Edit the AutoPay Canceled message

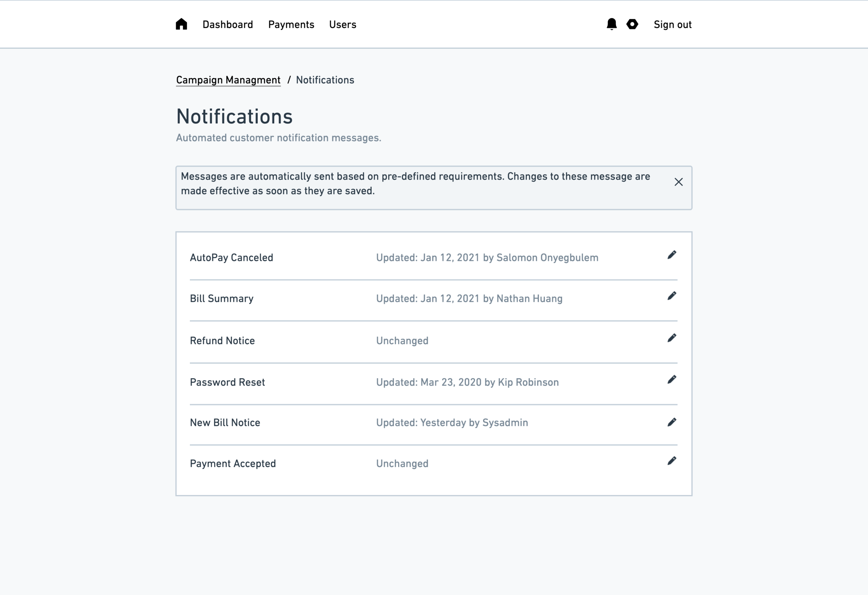click(x=672, y=255)
